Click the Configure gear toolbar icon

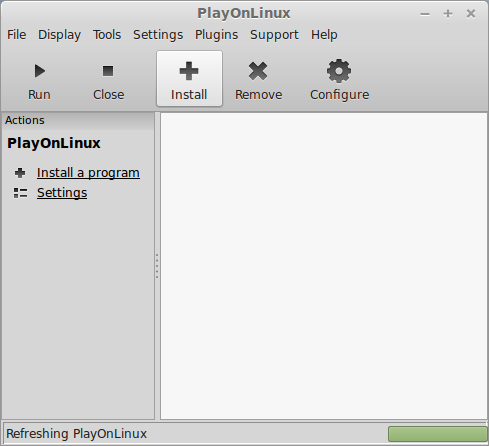tap(339, 71)
